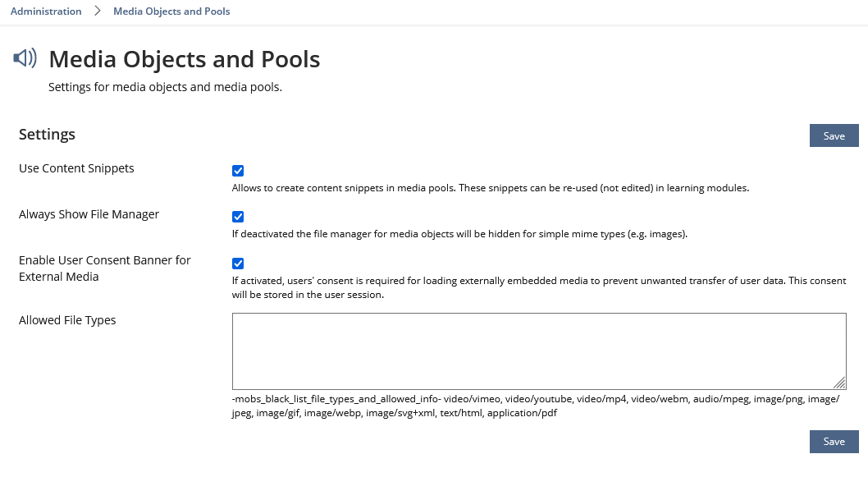Click the Allowed File Types label
This screenshot has width=868, height=477.
pos(67,320)
